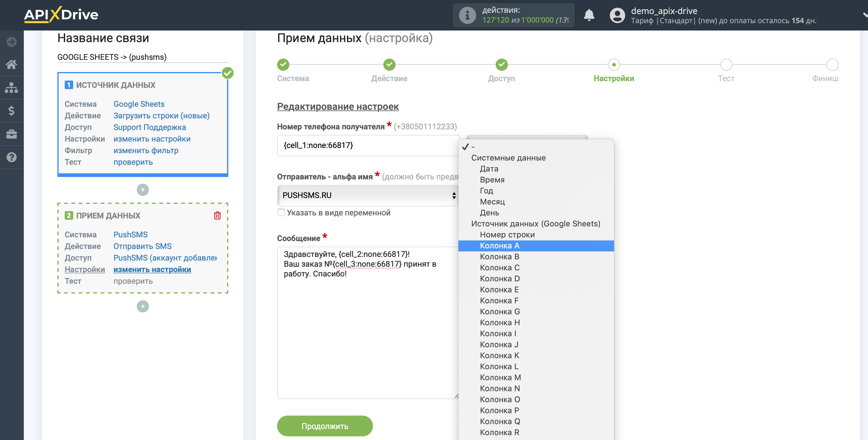Image resolution: width=868 pixels, height=440 pixels.
Task: Select Колонка E option
Action: [536, 290]
